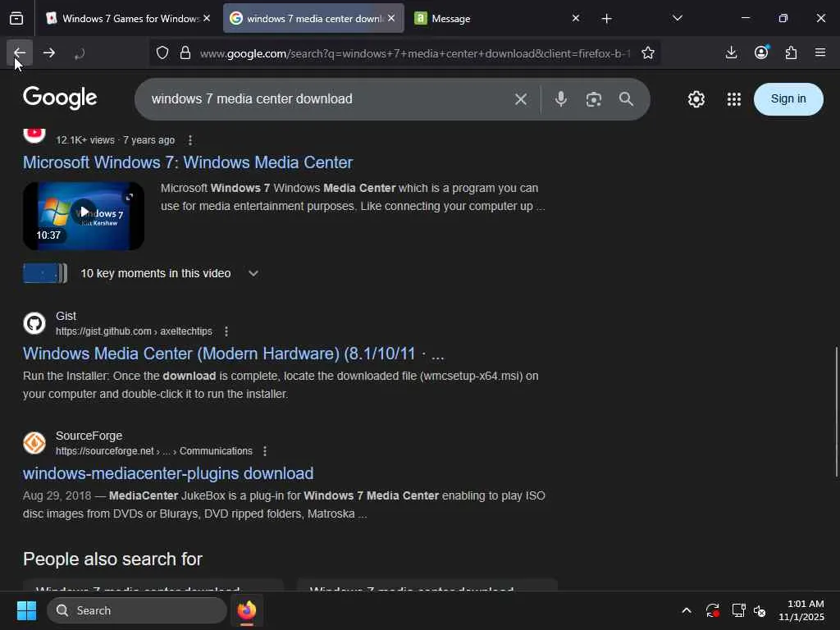Expand 10 key moments in this video
Screen dimensions: 840x630
(253, 274)
